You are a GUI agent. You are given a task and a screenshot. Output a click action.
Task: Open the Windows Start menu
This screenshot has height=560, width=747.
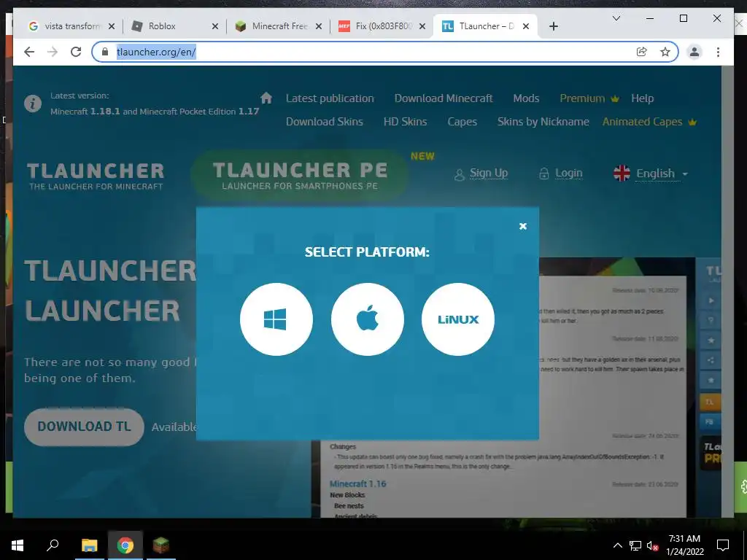coord(18,545)
